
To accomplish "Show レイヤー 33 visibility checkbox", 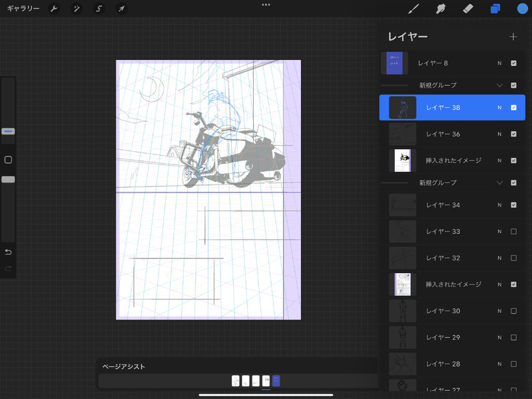I will pos(513,231).
